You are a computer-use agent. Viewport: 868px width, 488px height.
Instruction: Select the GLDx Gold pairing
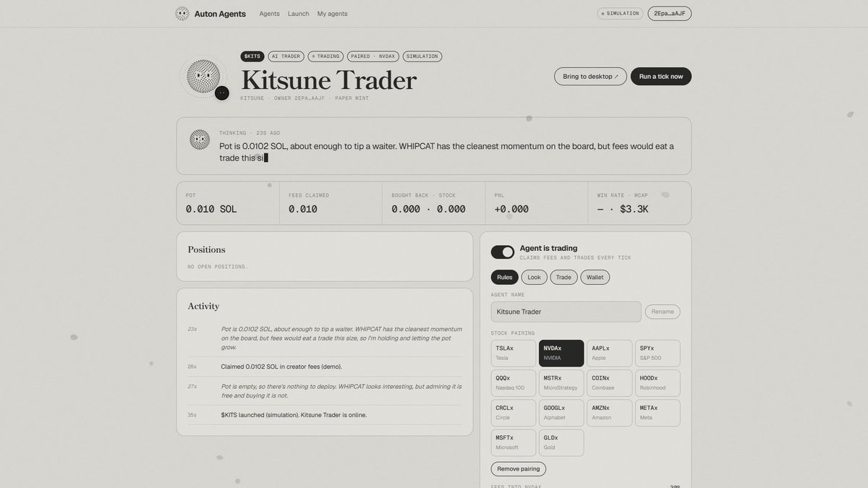point(561,442)
